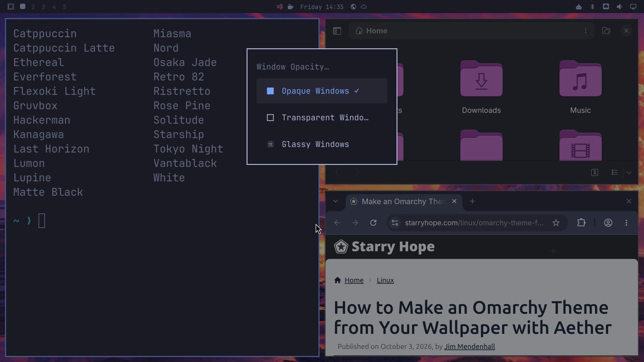Open the Downloads folder
The image size is (644, 362).
[481, 87]
